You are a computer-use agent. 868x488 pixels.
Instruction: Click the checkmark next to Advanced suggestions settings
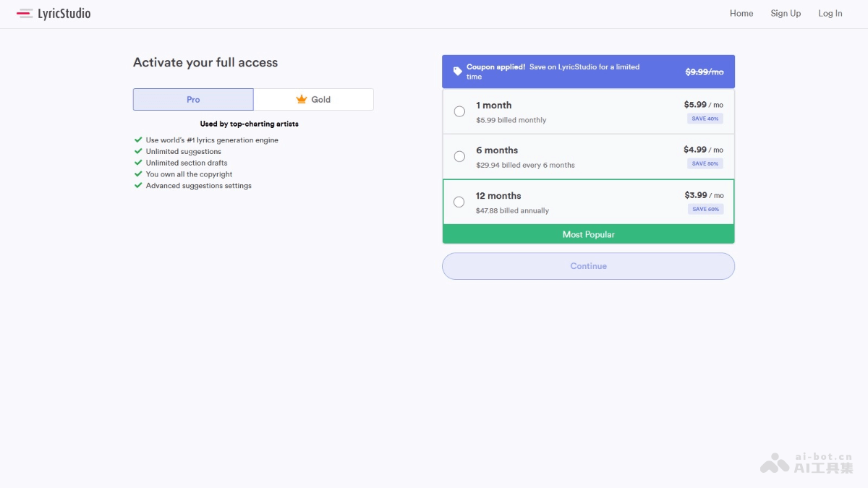(138, 186)
